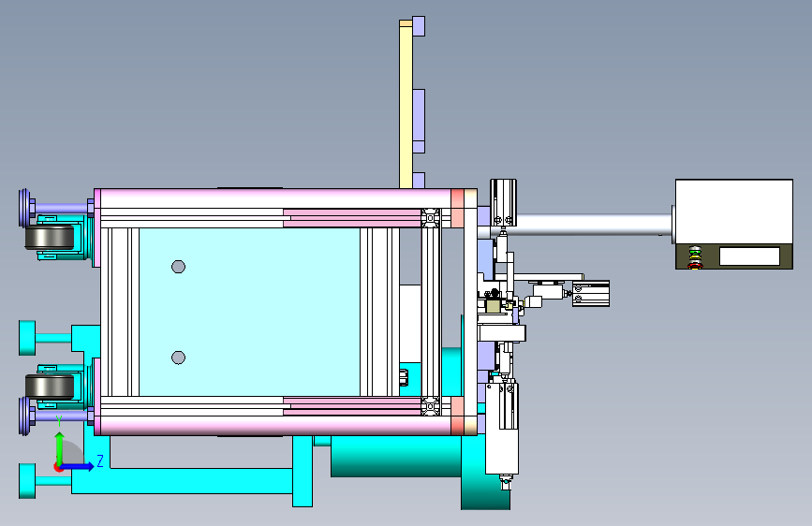Select the upper gray caster wheel

50,237
